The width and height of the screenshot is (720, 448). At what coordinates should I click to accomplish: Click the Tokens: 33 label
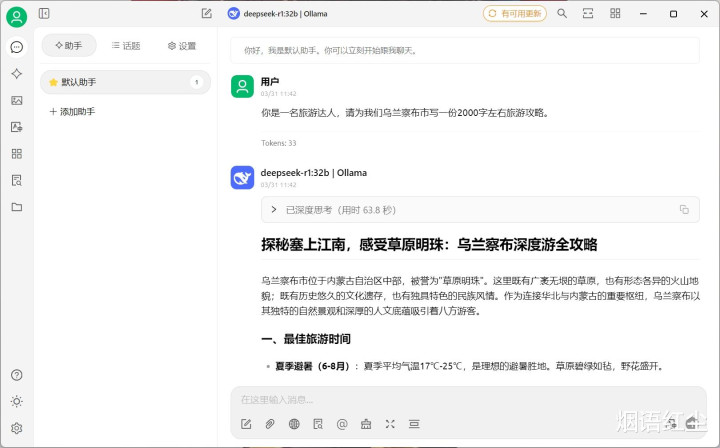279,143
